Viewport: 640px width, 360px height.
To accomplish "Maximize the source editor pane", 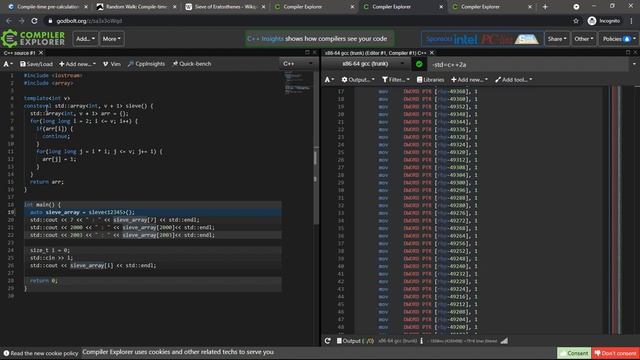I will (307, 53).
